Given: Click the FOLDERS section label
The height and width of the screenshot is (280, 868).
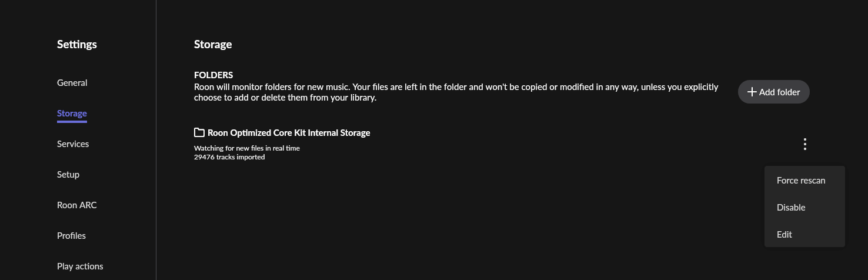Looking at the screenshot, I should pyautogui.click(x=213, y=75).
